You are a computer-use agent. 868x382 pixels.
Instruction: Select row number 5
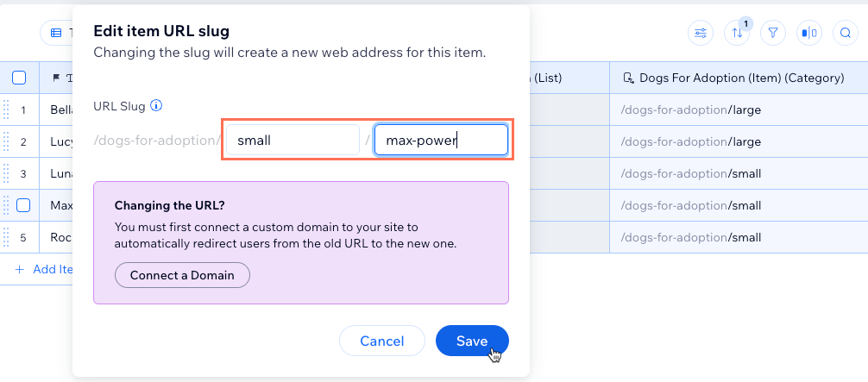(x=23, y=237)
